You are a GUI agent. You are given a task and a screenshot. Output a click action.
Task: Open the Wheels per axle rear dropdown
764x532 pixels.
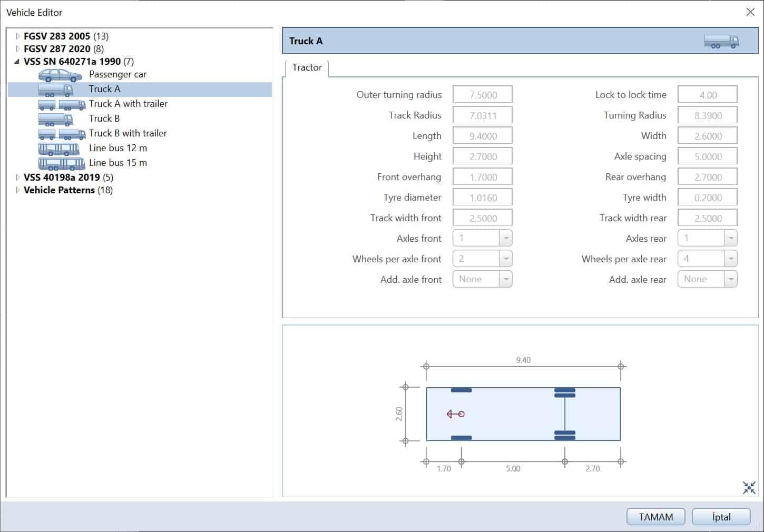click(730, 259)
